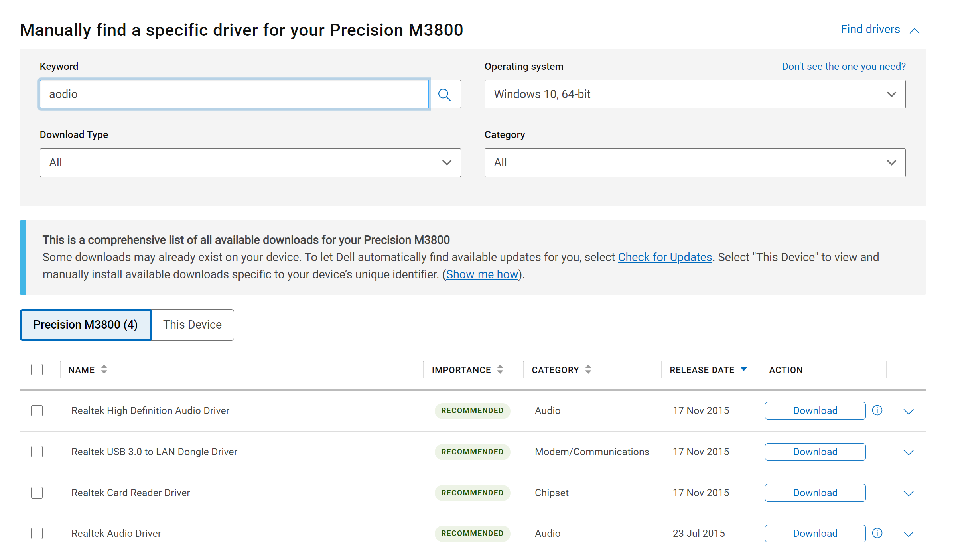Open the Check for Updates link
This screenshot has height=560, width=954.
point(665,257)
